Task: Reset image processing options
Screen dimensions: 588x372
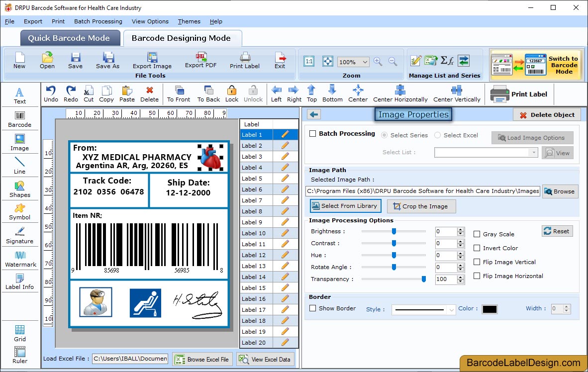Action: coord(557,231)
